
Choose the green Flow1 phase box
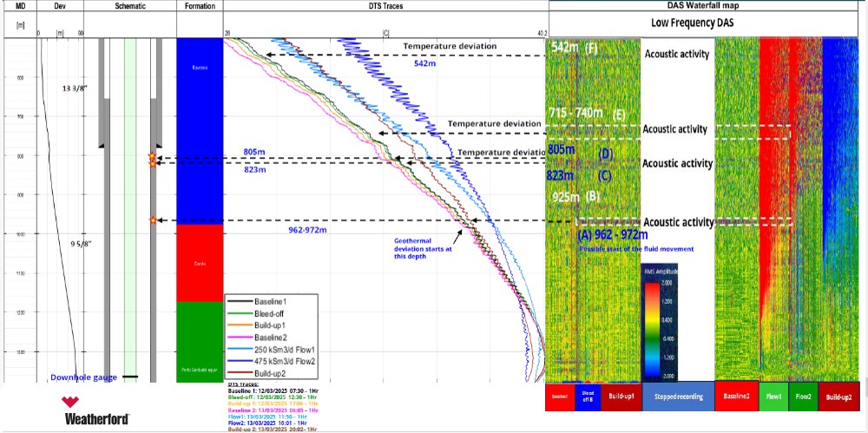pyautogui.click(x=773, y=397)
